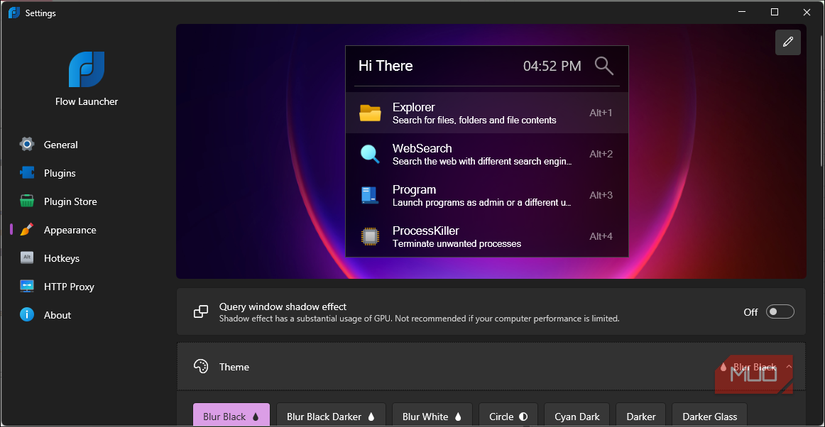Toggle Query window shadow effect switch
The height and width of the screenshot is (427, 825).
tap(780, 312)
